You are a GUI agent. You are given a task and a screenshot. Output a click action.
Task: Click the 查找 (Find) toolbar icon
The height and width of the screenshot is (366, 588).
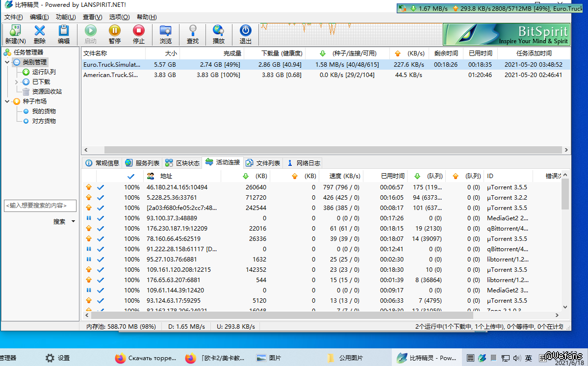[193, 31]
